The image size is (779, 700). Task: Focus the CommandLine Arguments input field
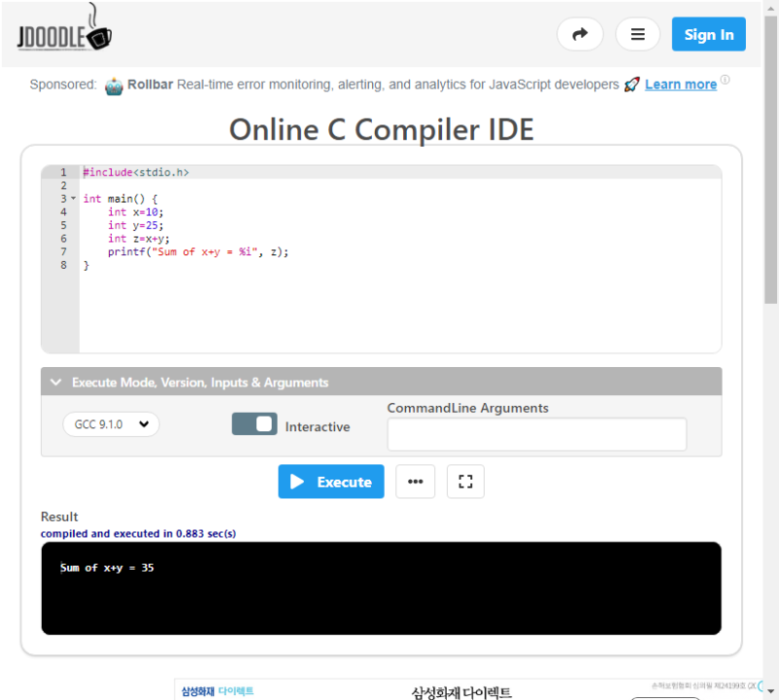pyautogui.click(x=537, y=433)
